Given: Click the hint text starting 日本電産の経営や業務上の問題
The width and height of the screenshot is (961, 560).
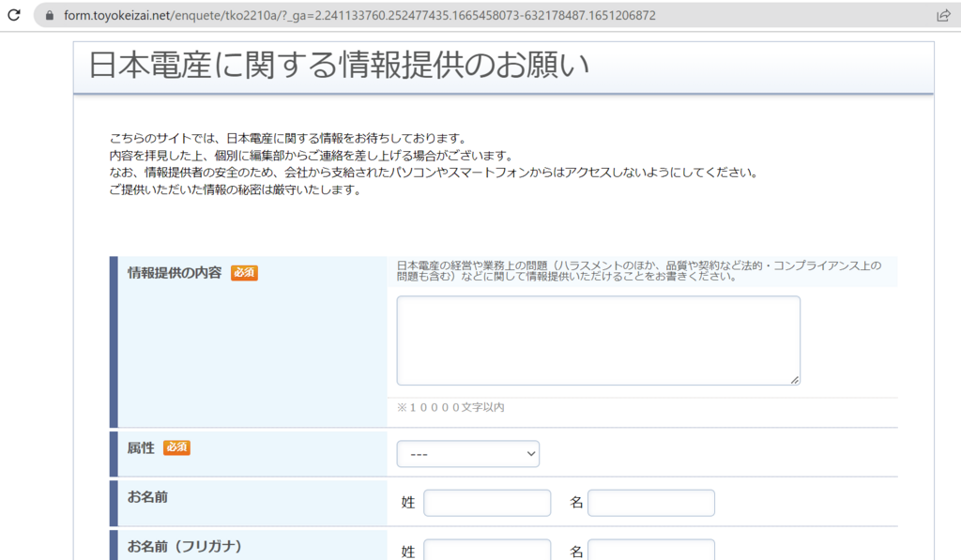Looking at the screenshot, I should coord(639,271).
